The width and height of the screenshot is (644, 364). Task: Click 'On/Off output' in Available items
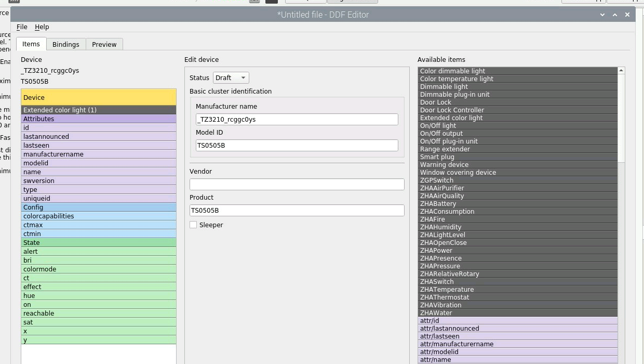coord(518,134)
